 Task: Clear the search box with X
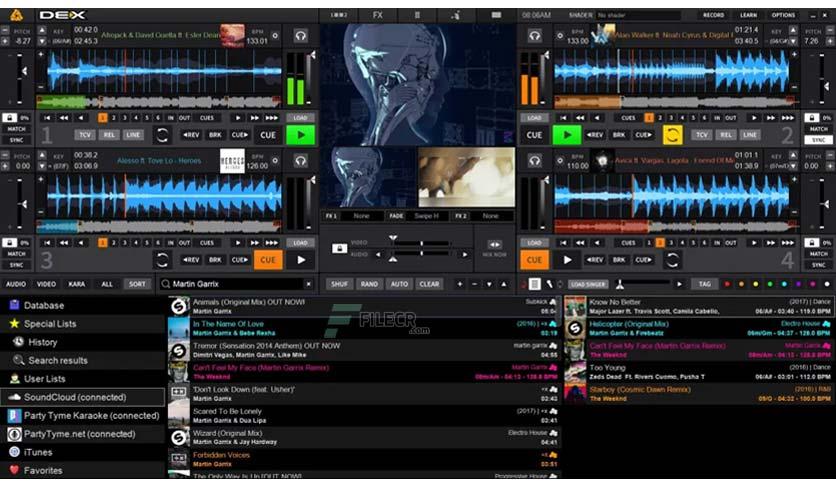tap(308, 284)
